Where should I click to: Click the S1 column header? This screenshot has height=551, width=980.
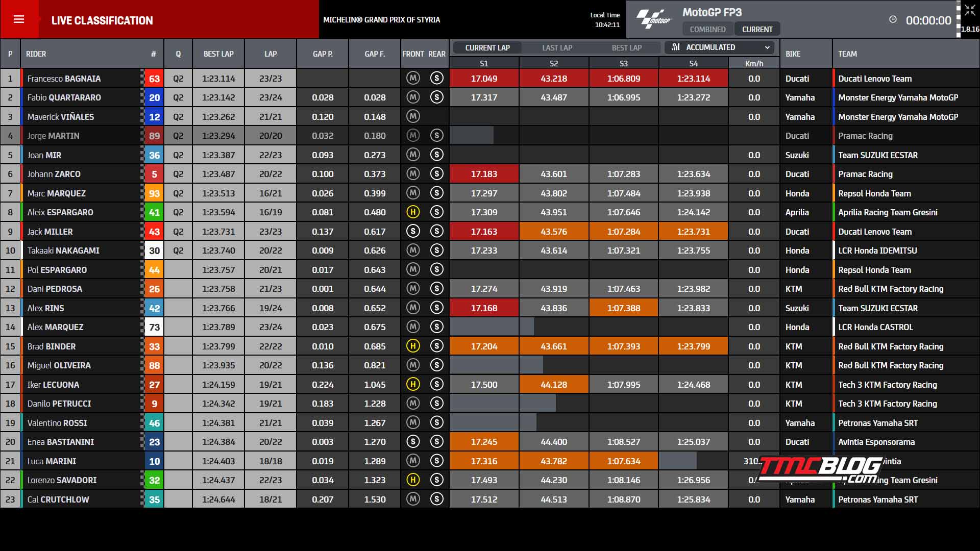[484, 63]
